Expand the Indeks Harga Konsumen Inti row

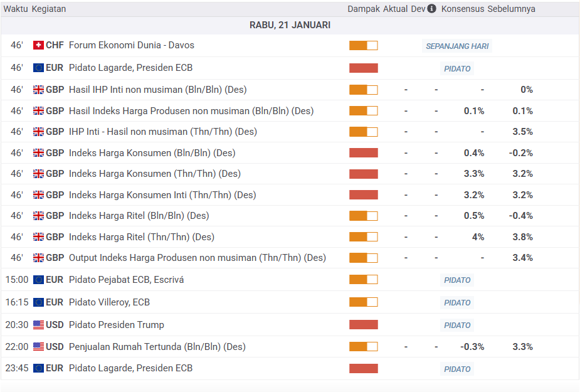(162, 195)
